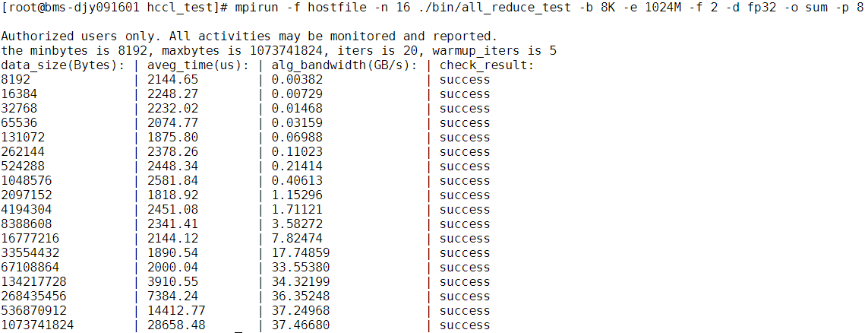Click the Authorized users only warning line
The height and width of the screenshot is (333, 868).
[x=249, y=36]
